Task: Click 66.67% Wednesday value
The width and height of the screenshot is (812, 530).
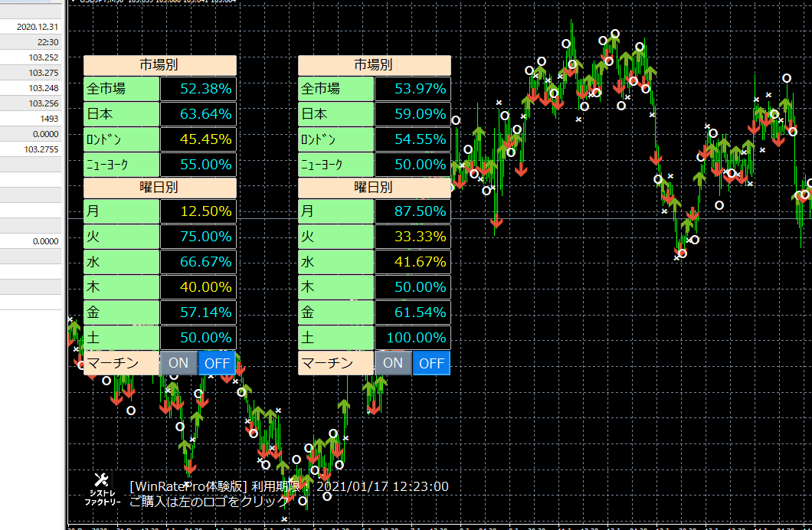Action: pos(198,262)
